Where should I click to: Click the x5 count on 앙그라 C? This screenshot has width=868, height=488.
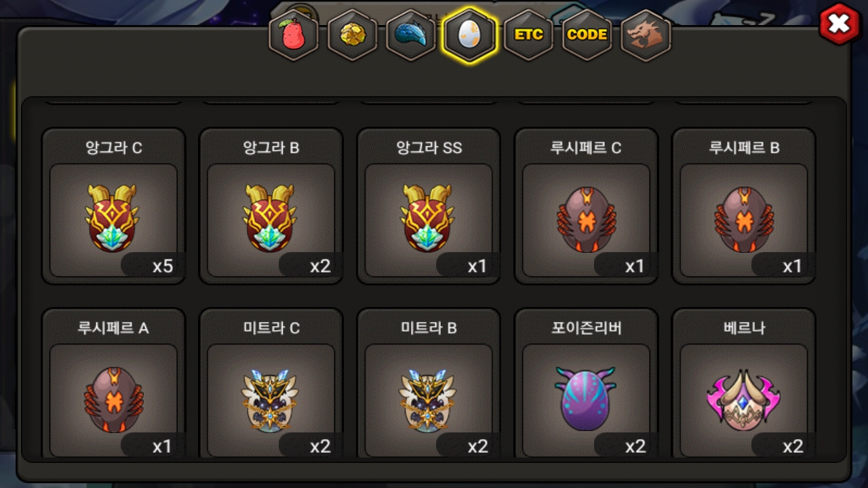163,266
